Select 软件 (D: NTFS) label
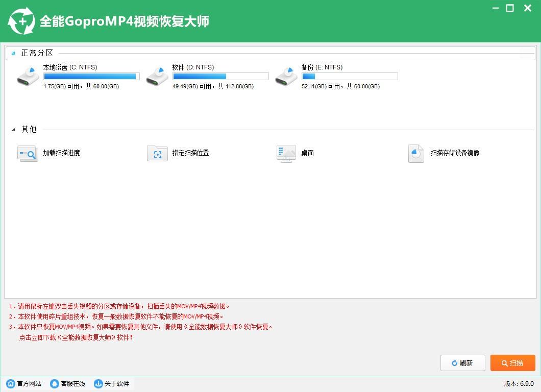 point(193,67)
